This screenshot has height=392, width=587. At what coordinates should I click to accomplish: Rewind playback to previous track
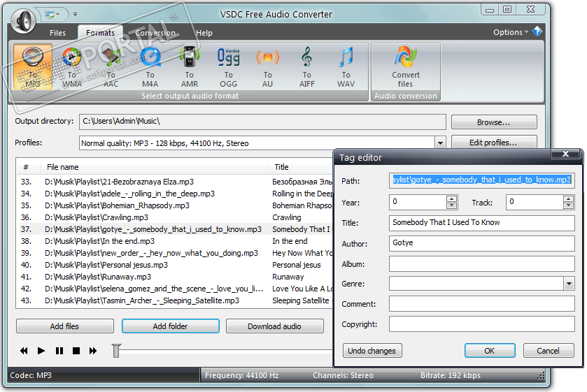click(x=24, y=351)
